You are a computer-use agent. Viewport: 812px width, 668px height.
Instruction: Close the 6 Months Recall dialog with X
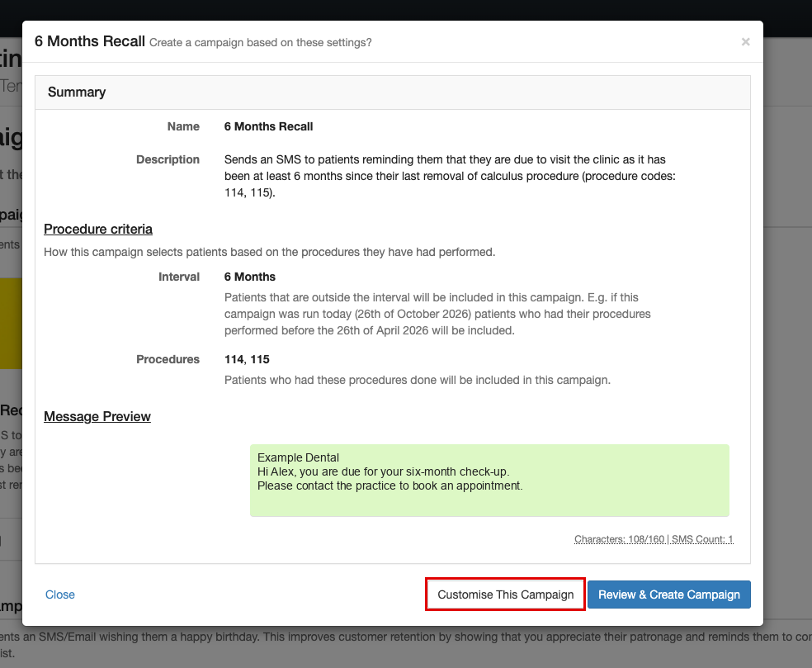pyautogui.click(x=745, y=41)
